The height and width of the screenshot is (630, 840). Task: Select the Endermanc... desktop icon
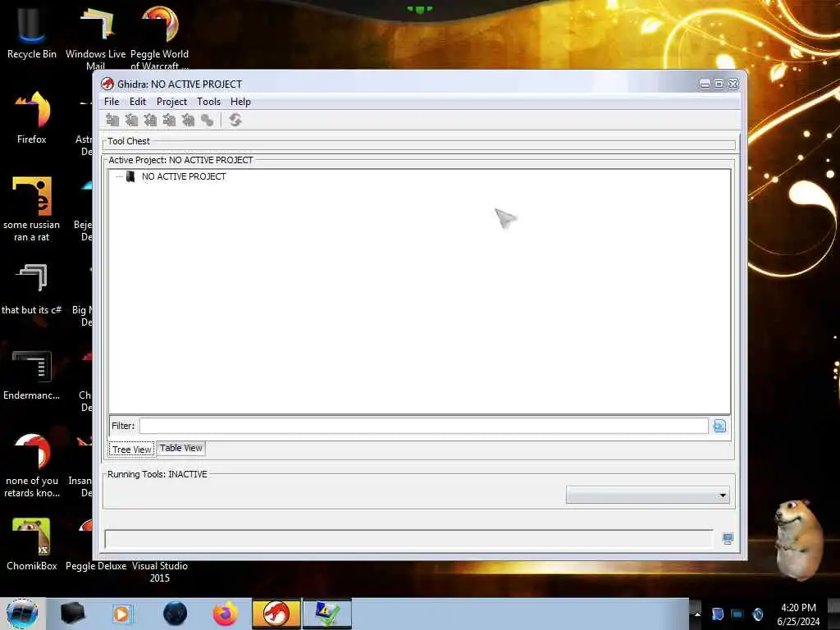[32, 375]
